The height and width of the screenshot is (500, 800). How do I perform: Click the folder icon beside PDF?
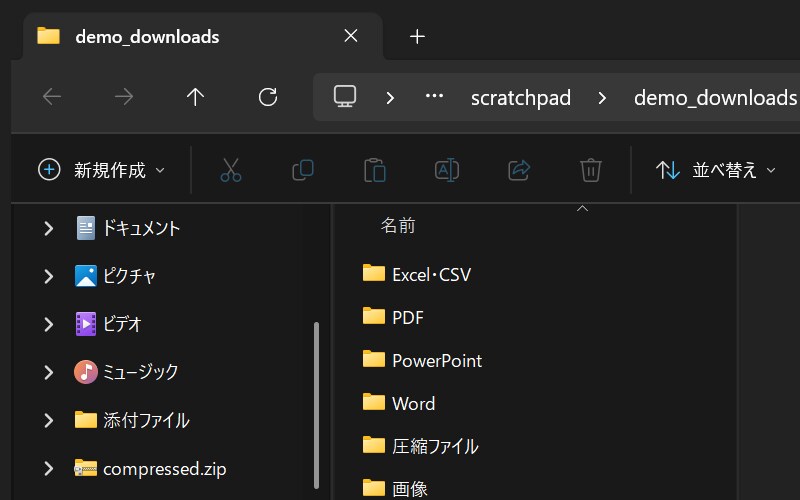pyautogui.click(x=374, y=316)
